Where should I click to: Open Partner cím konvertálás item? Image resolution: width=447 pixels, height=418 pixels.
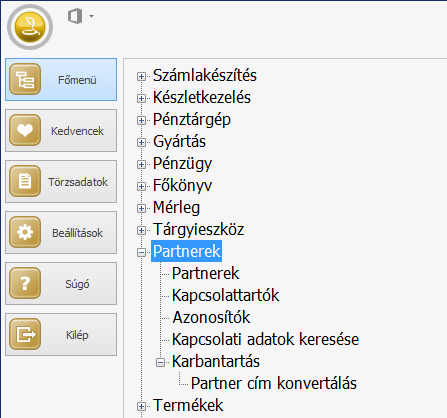[x=274, y=383]
